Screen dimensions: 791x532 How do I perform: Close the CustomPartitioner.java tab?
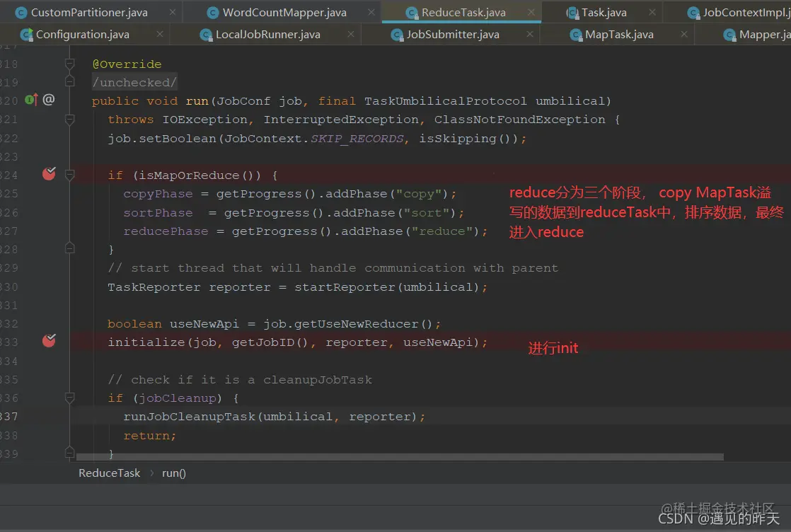click(x=173, y=12)
